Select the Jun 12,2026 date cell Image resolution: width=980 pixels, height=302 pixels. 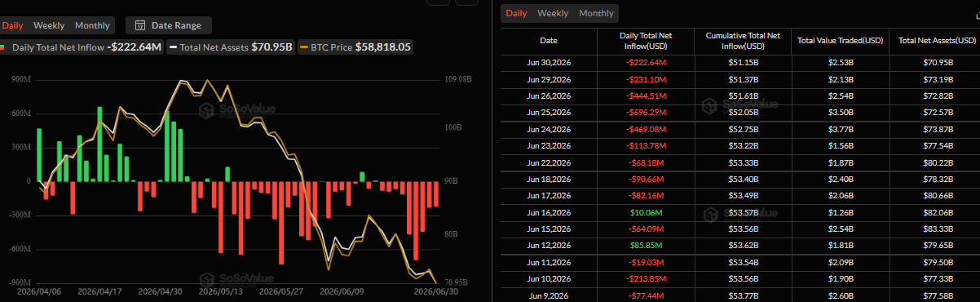coord(549,246)
